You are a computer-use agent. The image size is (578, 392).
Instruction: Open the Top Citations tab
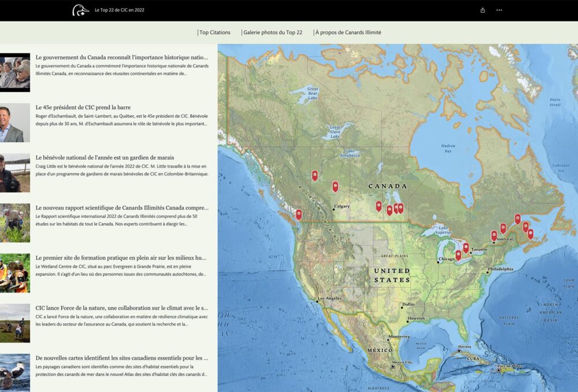pyautogui.click(x=214, y=32)
